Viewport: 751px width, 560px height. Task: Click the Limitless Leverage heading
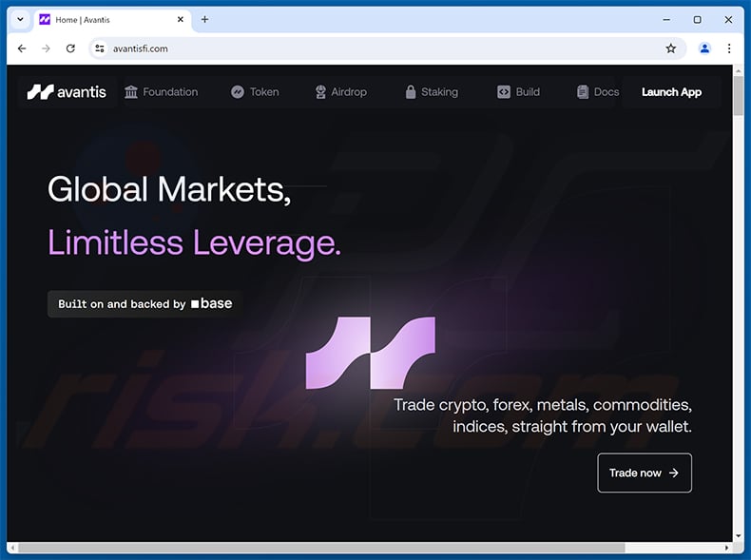(x=195, y=242)
